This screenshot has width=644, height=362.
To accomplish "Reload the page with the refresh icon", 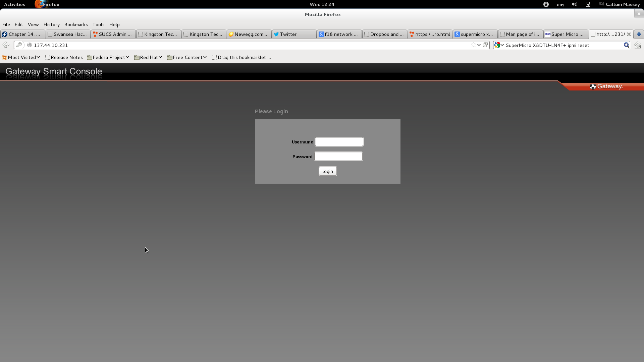I will [x=485, y=45].
